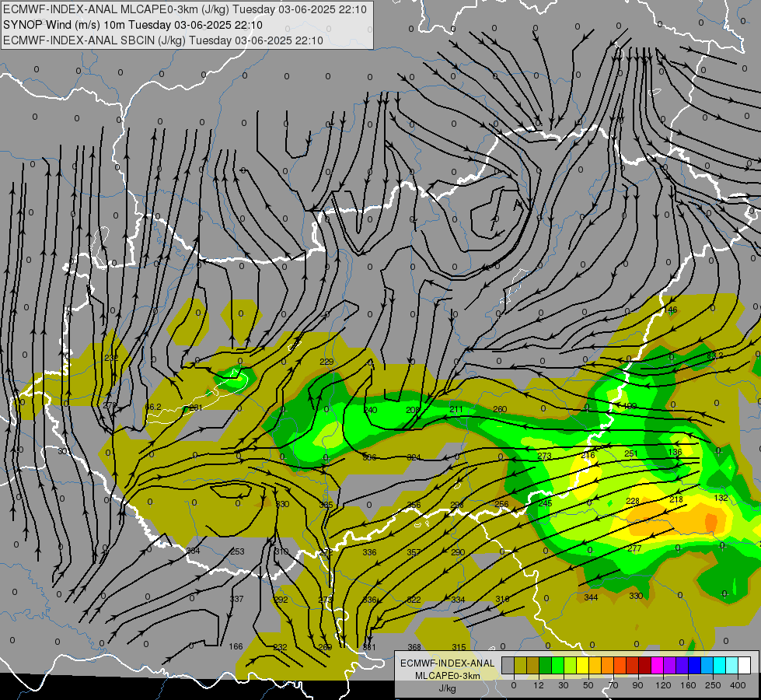Click the MLCAPE0-3km title line in the header
Screen dimensions: 761x700
[185, 9]
